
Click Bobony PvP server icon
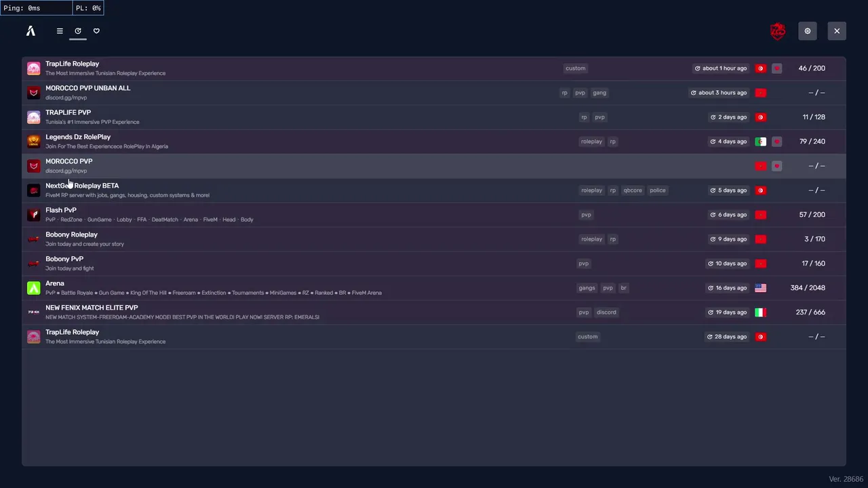[34, 264]
